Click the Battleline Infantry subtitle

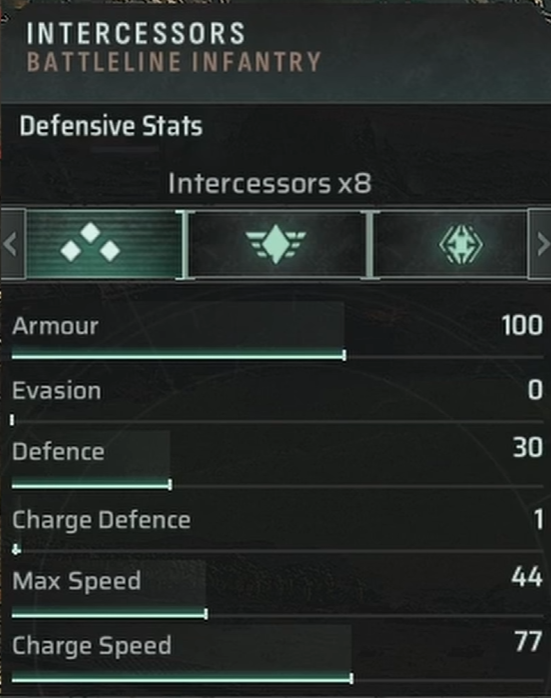(174, 61)
